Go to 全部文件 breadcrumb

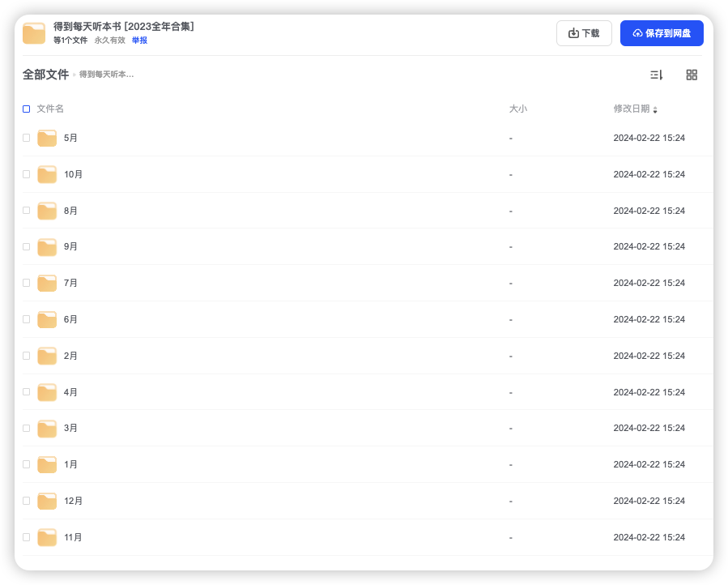pyautogui.click(x=45, y=75)
